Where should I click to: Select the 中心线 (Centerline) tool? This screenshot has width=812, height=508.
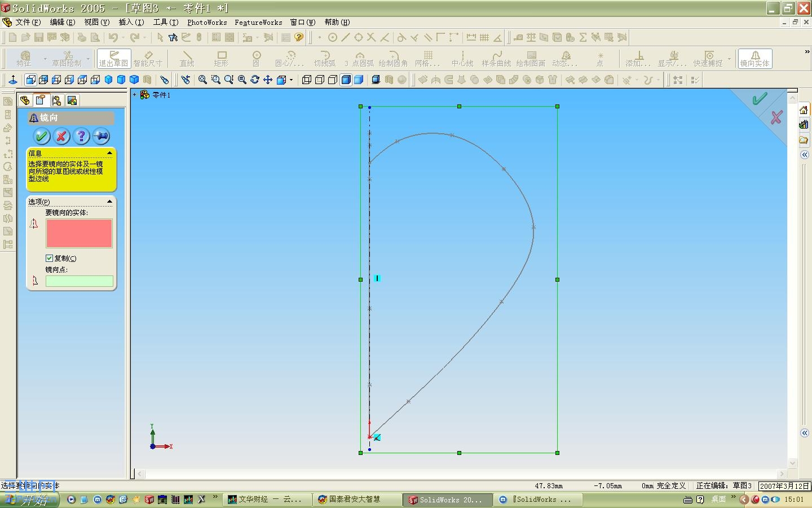click(x=462, y=59)
